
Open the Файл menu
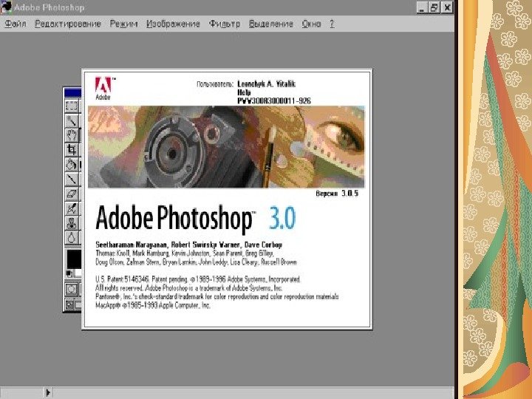pyautogui.click(x=16, y=24)
